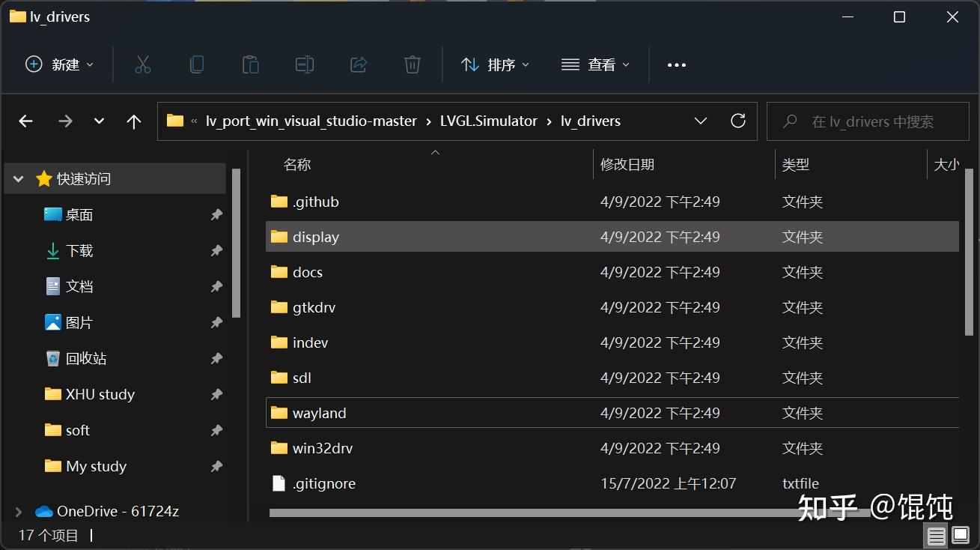
Task: Copy the selected item using toolbar
Action: pos(196,64)
